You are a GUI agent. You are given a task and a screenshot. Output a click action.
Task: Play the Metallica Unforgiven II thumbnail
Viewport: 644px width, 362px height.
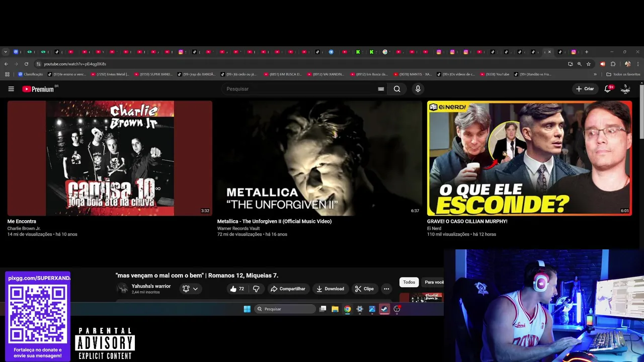coord(319,158)
